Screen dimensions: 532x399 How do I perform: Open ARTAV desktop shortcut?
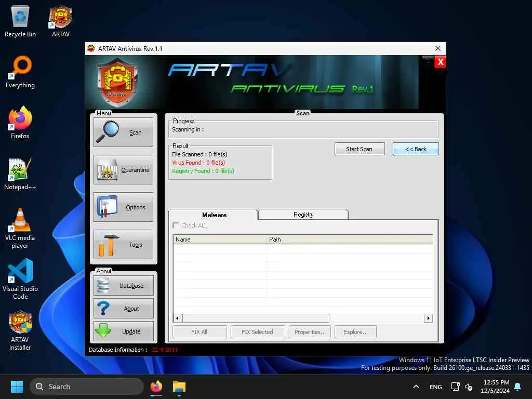(x=61, y=21)
